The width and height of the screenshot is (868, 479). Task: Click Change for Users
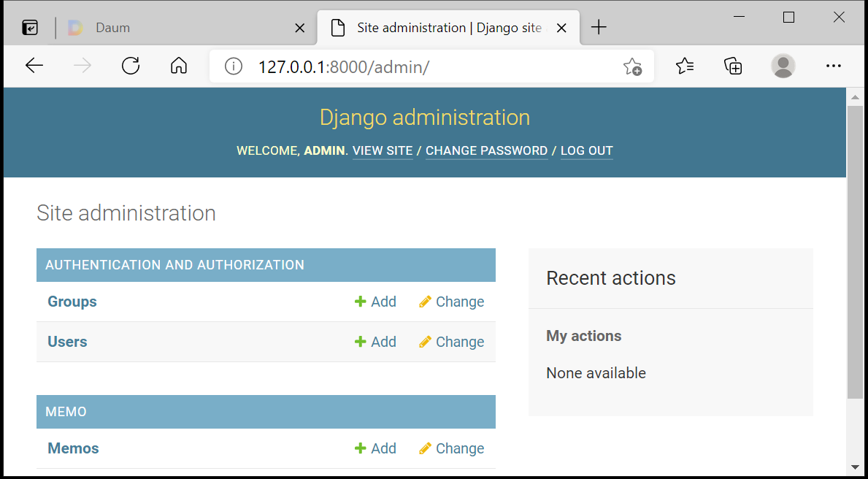pyautogui.click(x=452, y=342)
